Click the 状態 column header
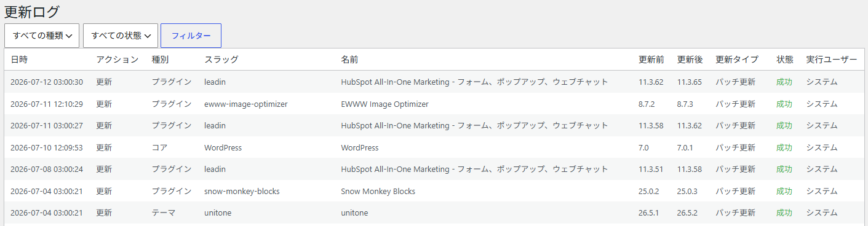The width and height of the screenshot is (868, 226). 784,60
